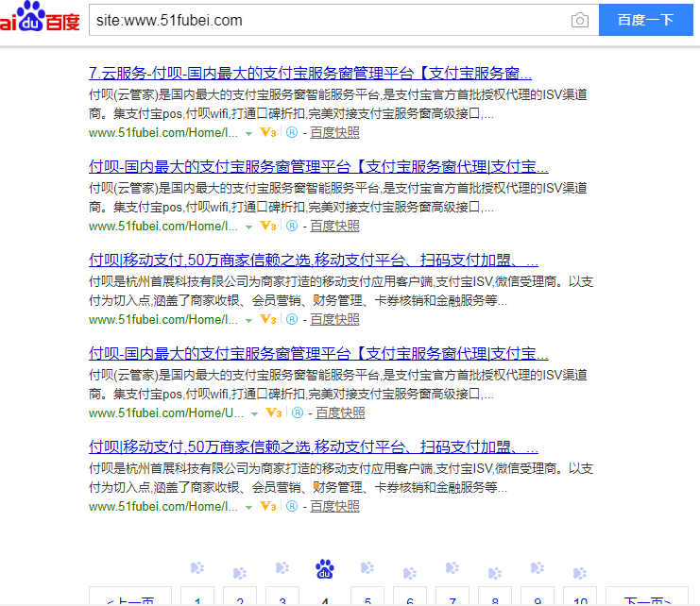This screenshot has width=700, height=606.
Task: Open 百度快照 of the 7.云服务 result
Action: [x=334, y=133]
